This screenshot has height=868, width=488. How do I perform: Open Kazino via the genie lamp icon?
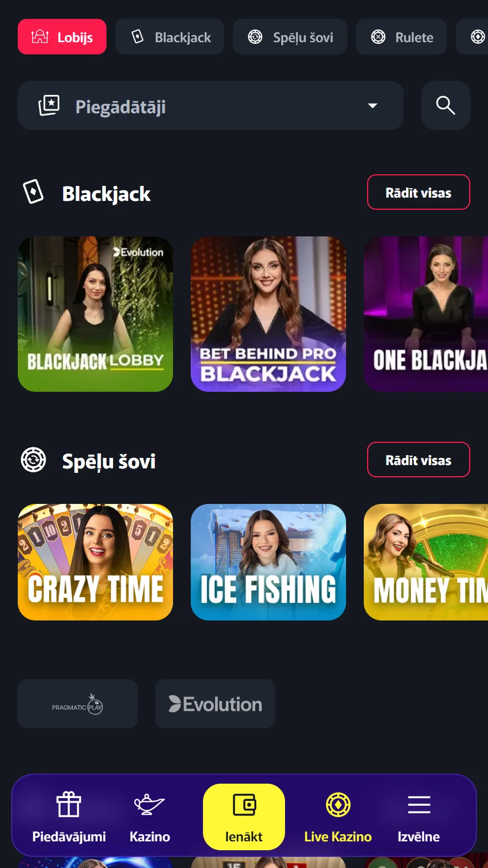(x=149, y=804)
